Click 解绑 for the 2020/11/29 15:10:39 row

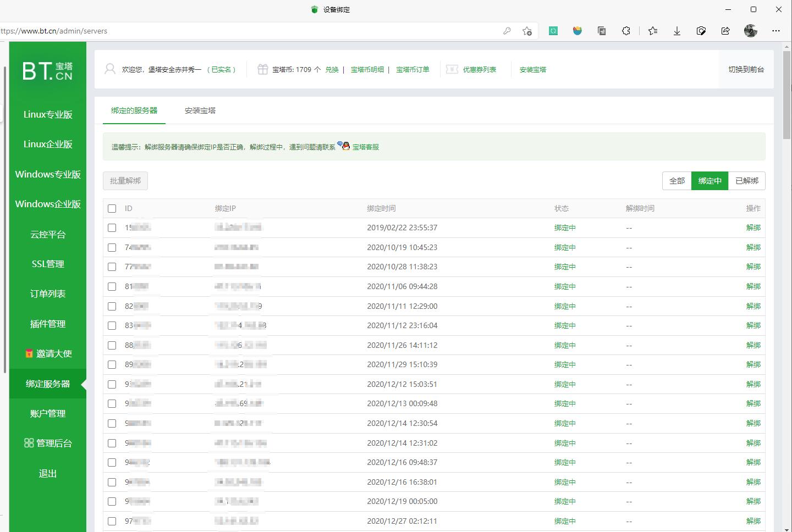pyautogui.click(x=754, y=364)
